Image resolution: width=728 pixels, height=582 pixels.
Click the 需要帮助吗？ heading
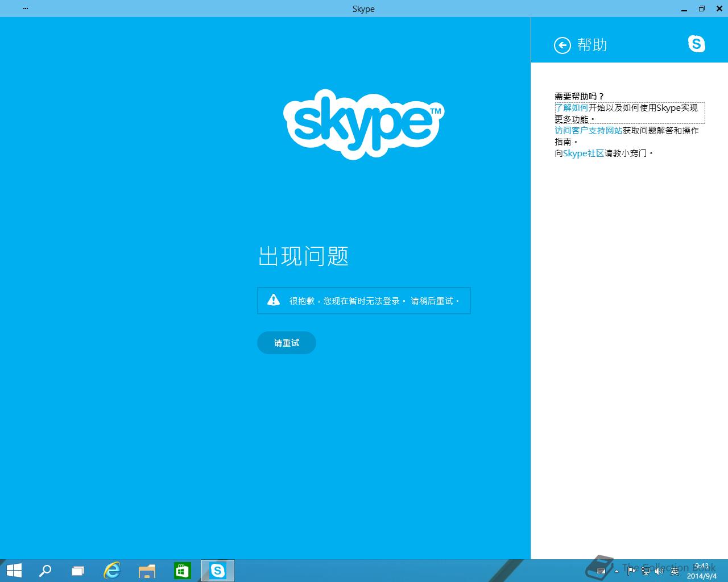pos(580,96)
